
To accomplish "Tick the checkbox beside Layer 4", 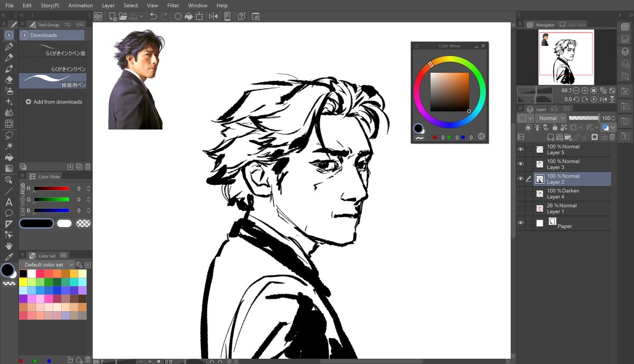I will tap(529, 194).
